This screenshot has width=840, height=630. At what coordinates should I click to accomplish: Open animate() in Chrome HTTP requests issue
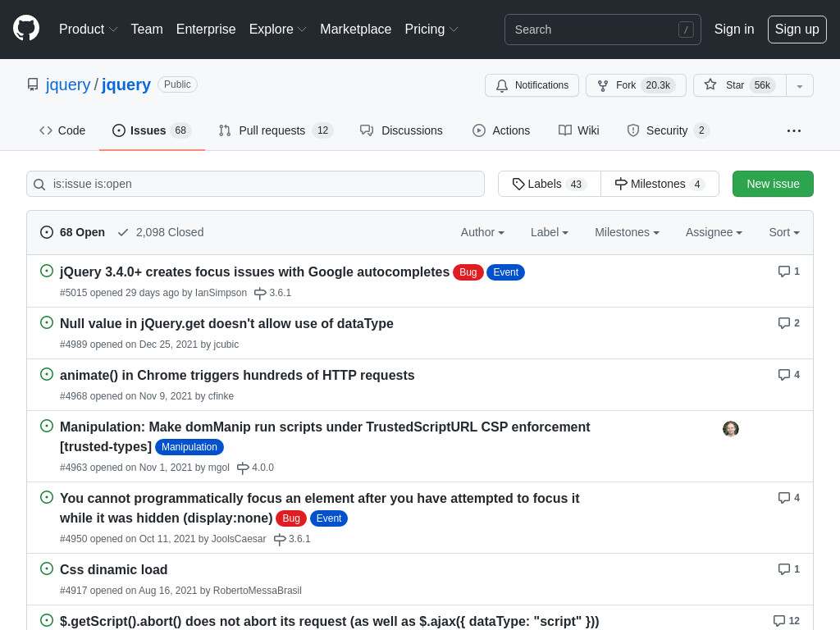[x=237, y=375]
